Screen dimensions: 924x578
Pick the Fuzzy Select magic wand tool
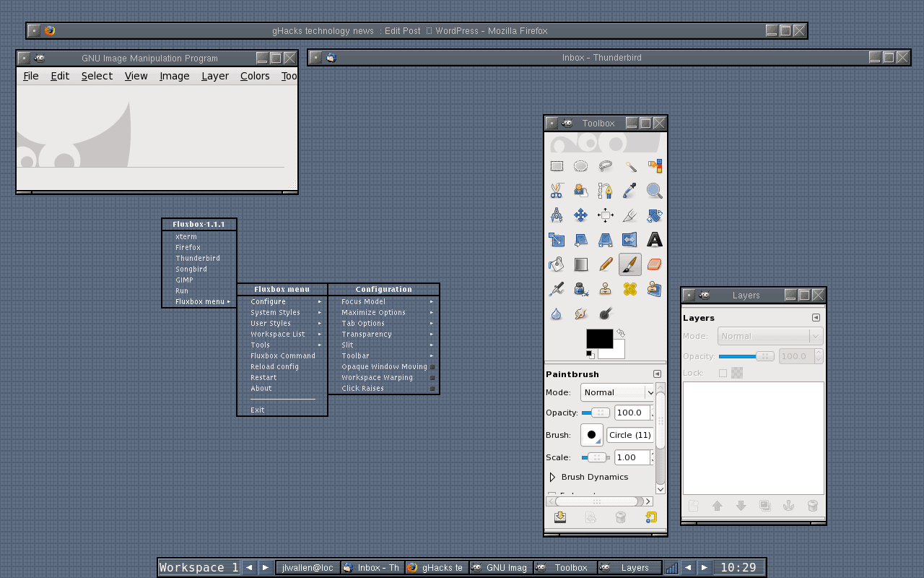point(630,166)
